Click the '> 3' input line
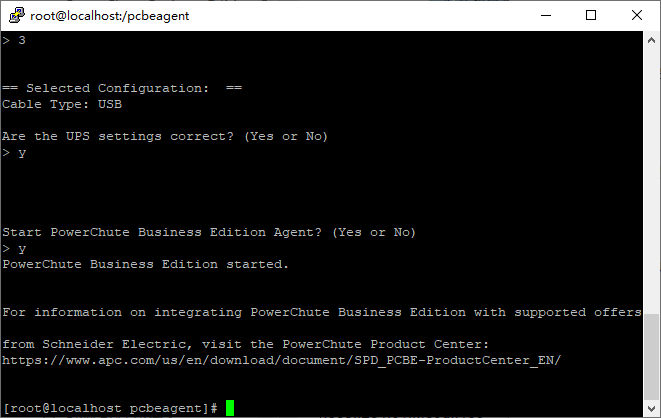 click(x=14, y=40)
